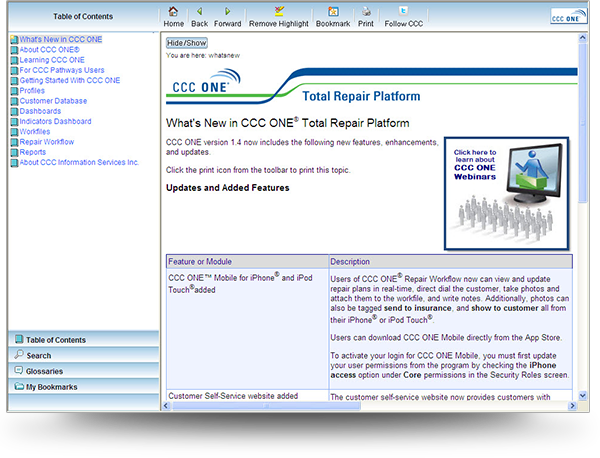Click the horizontal scrollbar right arrow

point(572,406)
